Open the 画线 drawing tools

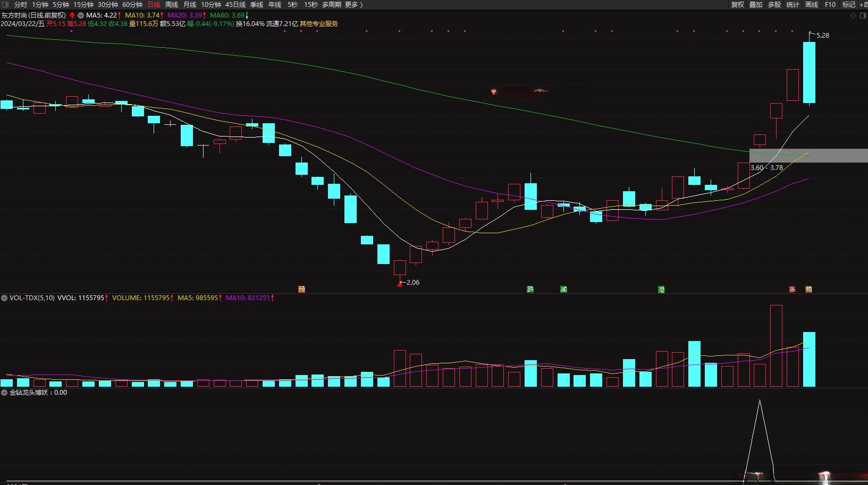[x=812, y=4]
